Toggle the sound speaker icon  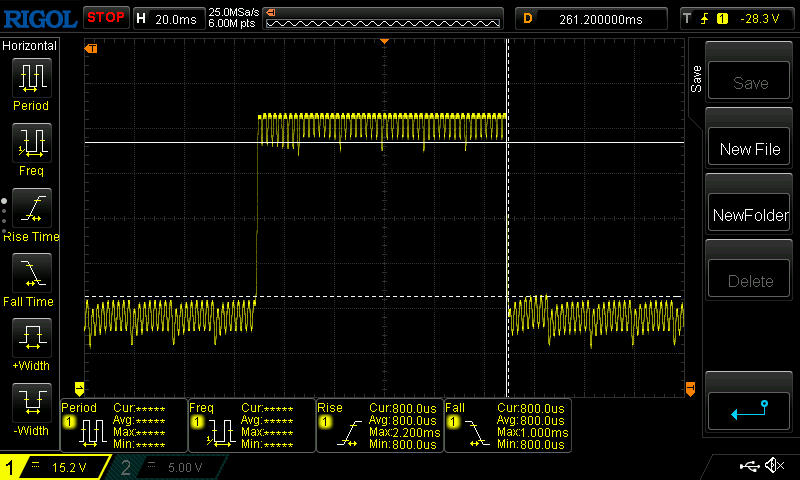click(774, 466)
